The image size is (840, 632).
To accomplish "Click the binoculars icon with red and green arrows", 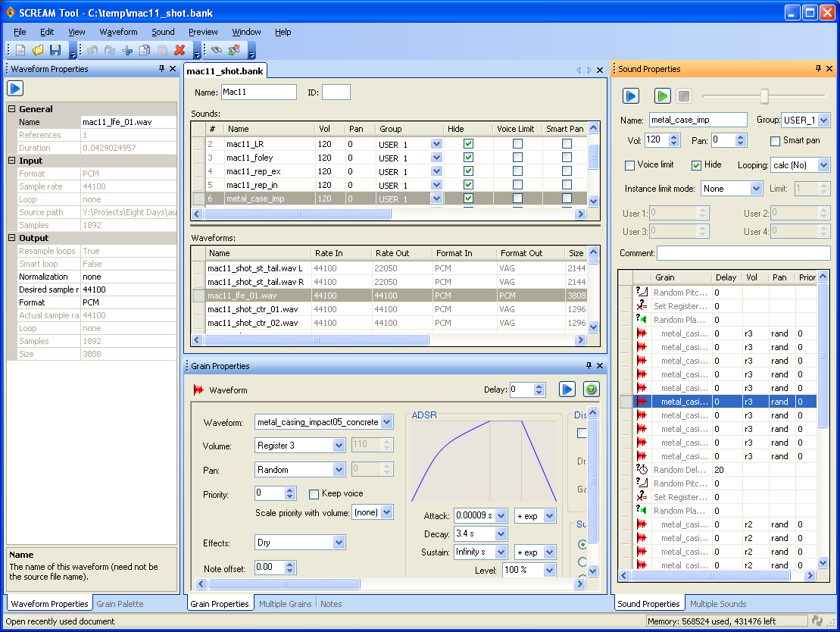I will tap(234, 50).
